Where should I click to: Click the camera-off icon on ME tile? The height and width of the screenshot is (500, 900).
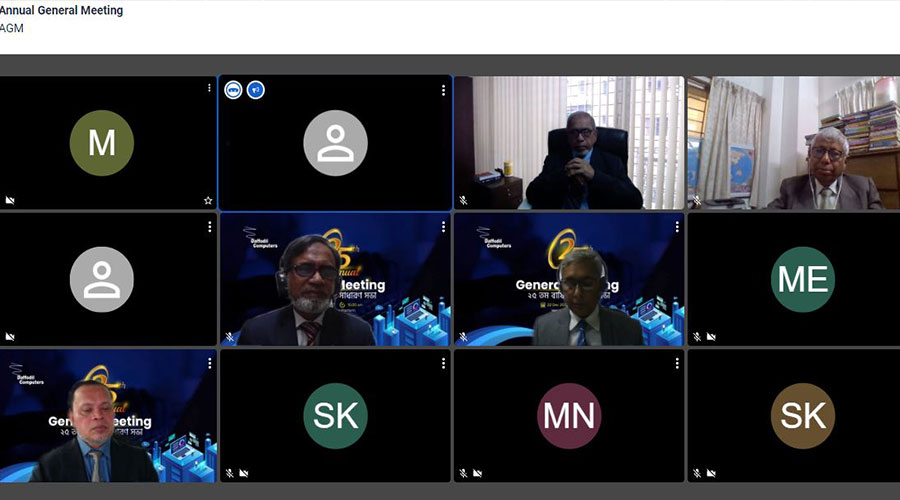coord(711,337)
